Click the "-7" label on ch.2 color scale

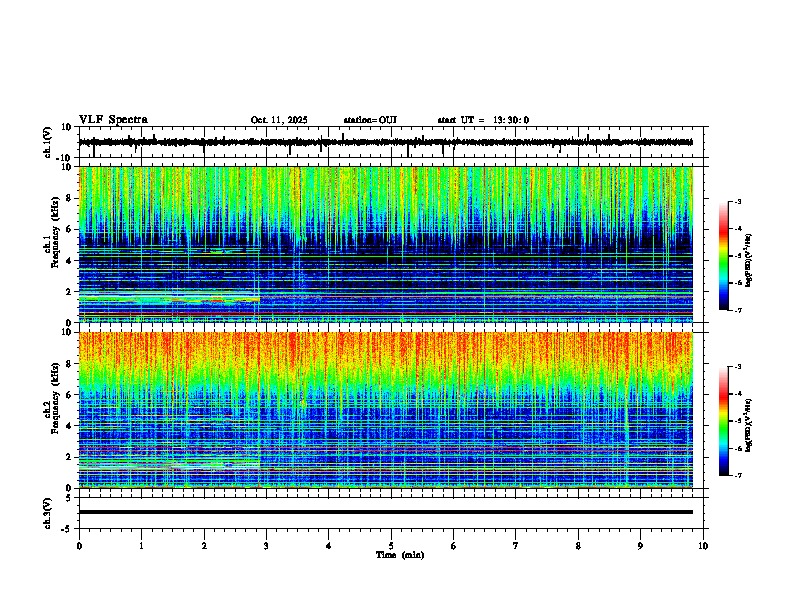[x=738, y=476]
